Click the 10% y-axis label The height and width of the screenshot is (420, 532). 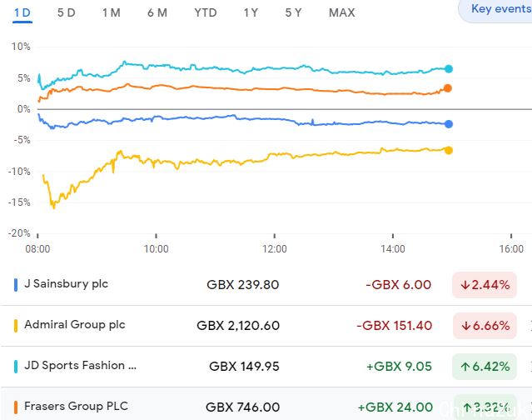tap(21, 47)
